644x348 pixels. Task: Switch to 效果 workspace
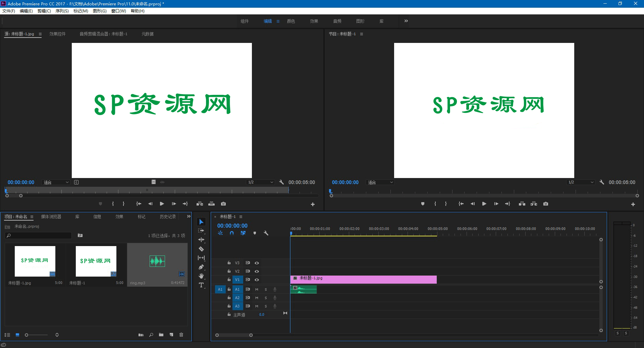(314, 21)
